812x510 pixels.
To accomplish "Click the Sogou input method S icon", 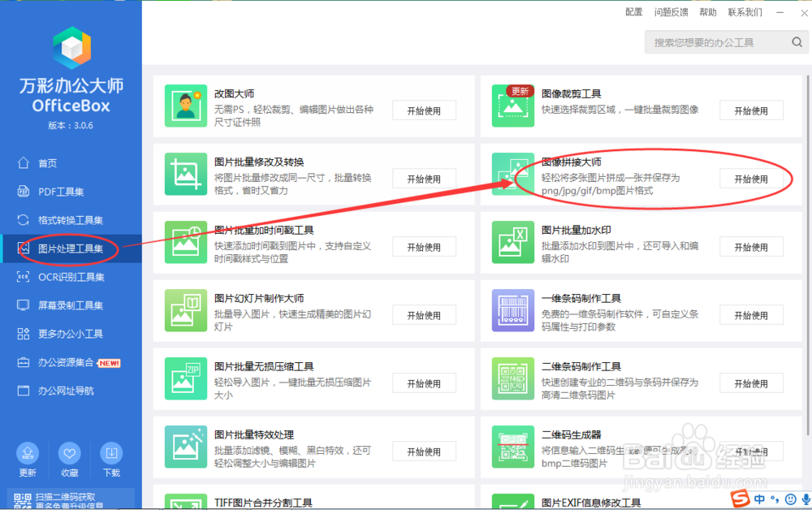I will click(740, 499).
